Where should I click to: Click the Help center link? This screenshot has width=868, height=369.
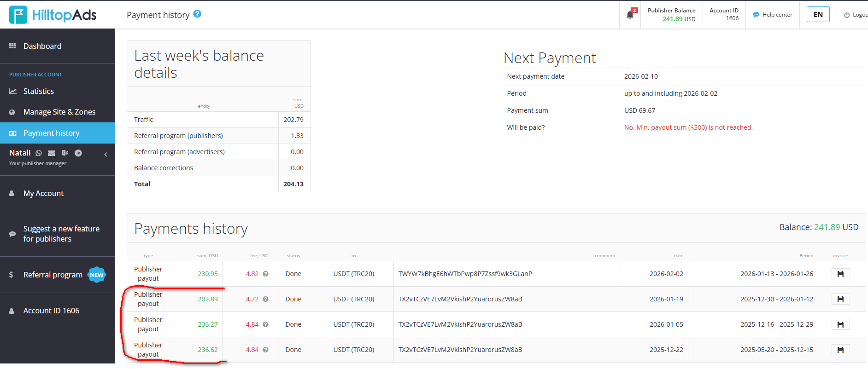click(x=773, y=15)
